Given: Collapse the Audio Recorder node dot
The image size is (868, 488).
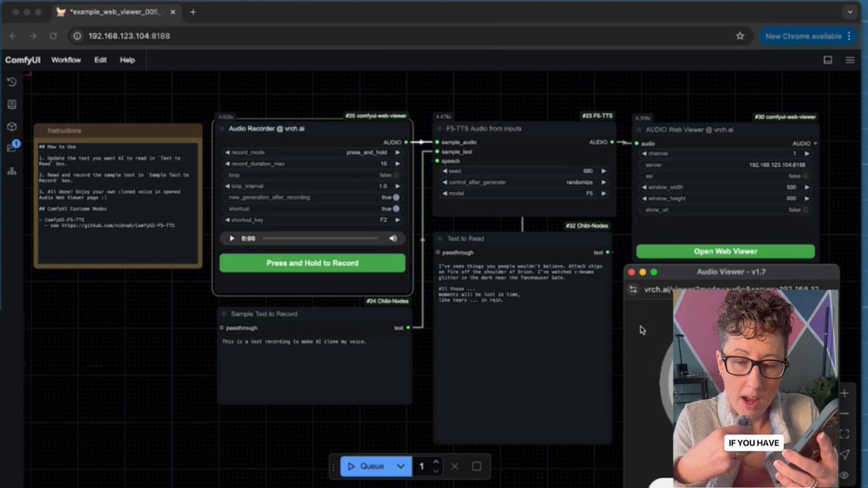Looking at the screenshot, I should pyautogui.click(x=223, y=129).
